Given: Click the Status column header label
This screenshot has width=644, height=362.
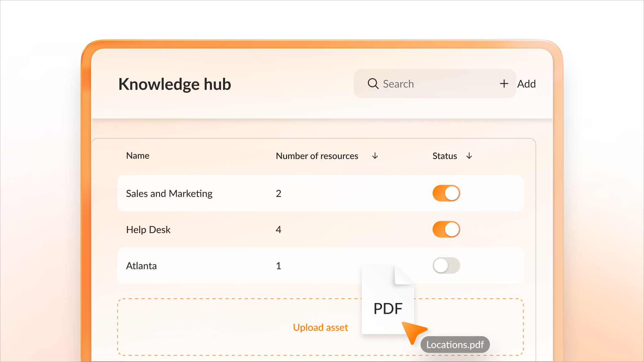Looking at the screenshot, I should point(444,156).
